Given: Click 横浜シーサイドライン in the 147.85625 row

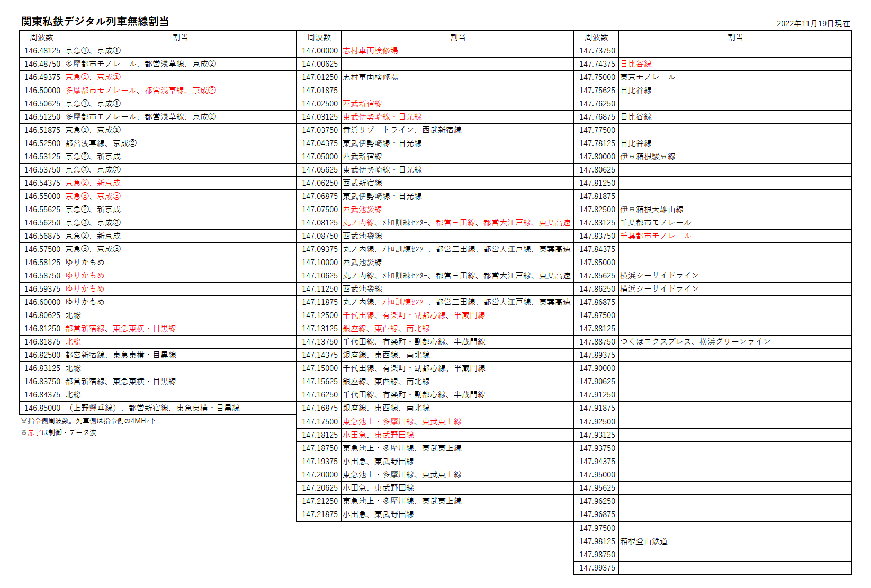Looking at the screenshot, I should [660, 276].
